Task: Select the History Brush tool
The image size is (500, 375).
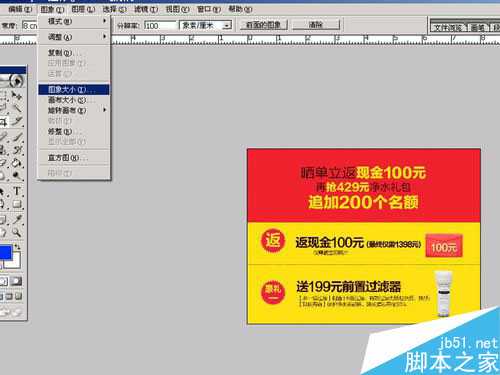Action: coord(17,149)
